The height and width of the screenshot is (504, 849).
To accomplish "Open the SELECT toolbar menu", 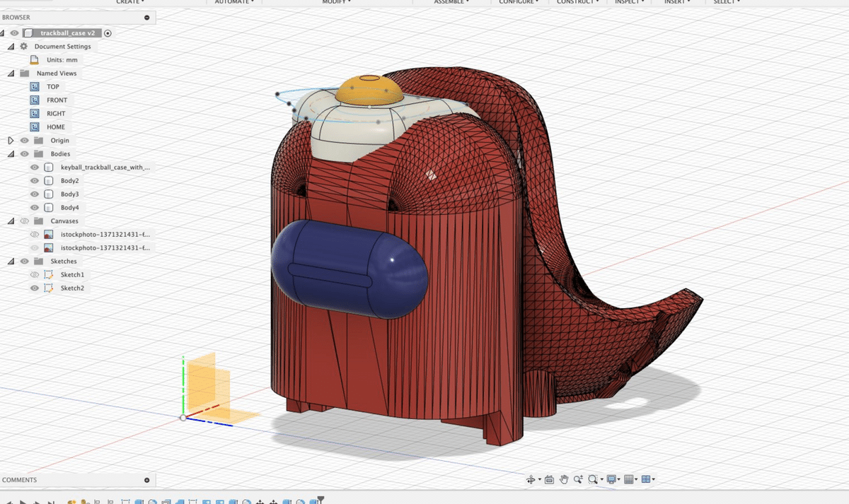I will click(725, 2).
